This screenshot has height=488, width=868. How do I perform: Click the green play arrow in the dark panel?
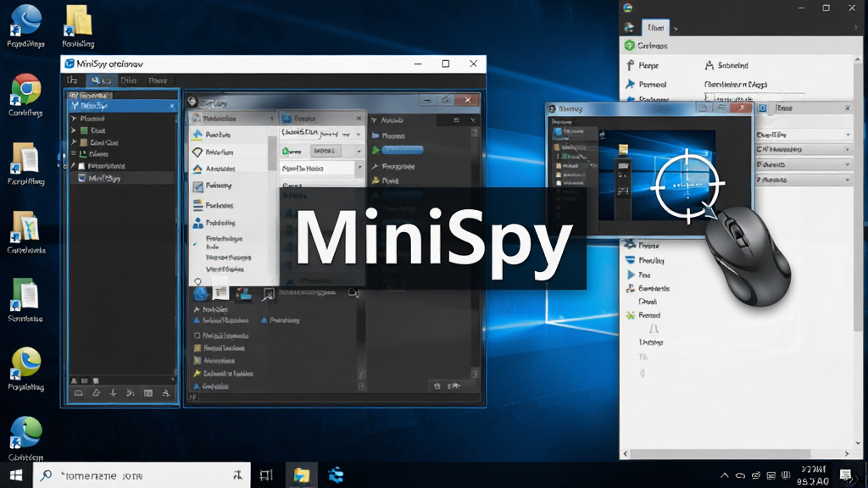point(376,150)
